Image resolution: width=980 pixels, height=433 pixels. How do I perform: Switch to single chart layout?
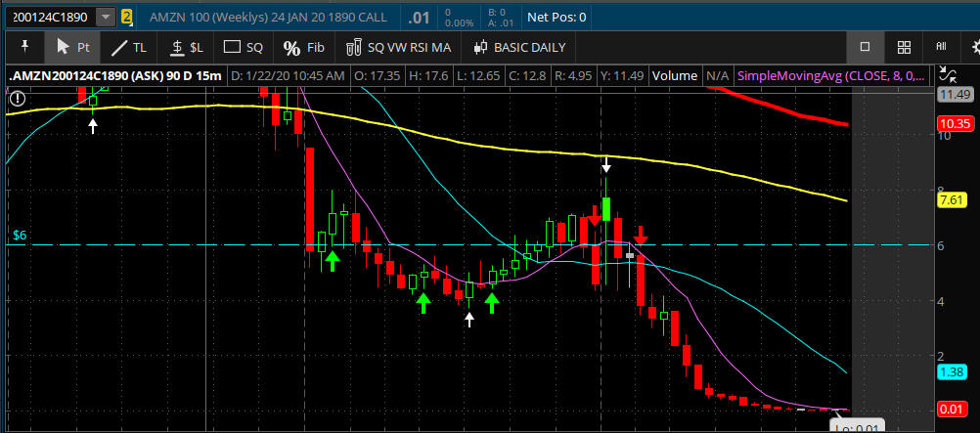(865, 47)
